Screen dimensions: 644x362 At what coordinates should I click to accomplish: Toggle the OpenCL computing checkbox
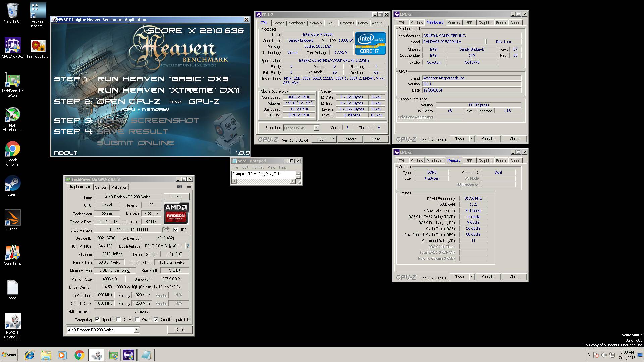coord(97,320)
